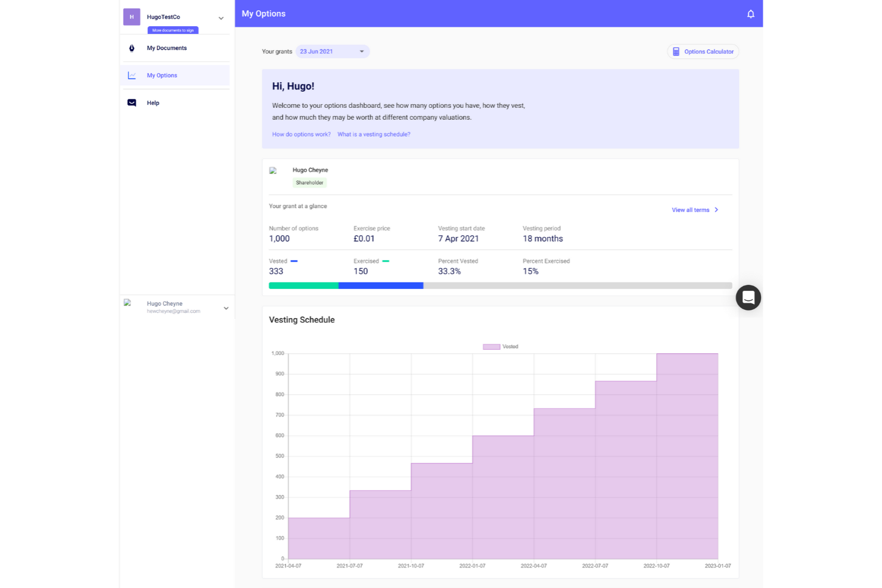The image size is (882, 588).
Task: Switch to the My Documents section
Action: (x=166, y=48)
